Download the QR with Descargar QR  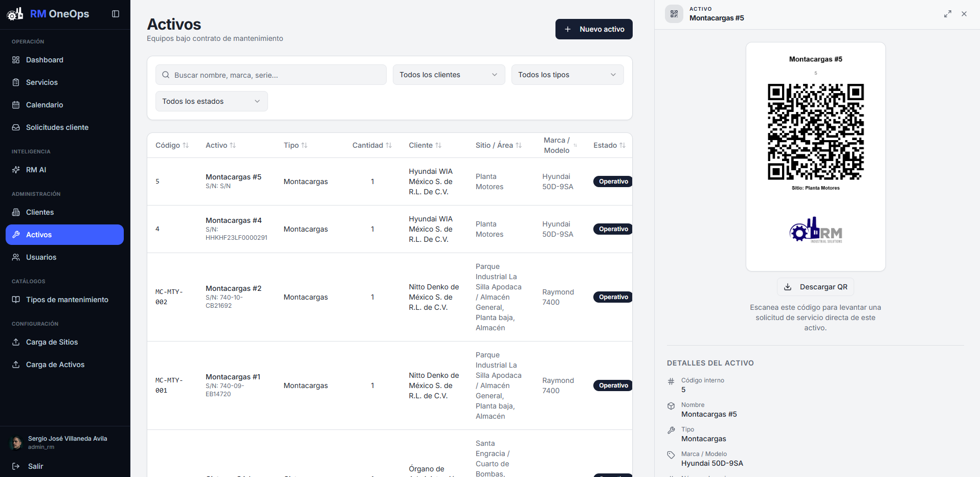click(816, 287)
